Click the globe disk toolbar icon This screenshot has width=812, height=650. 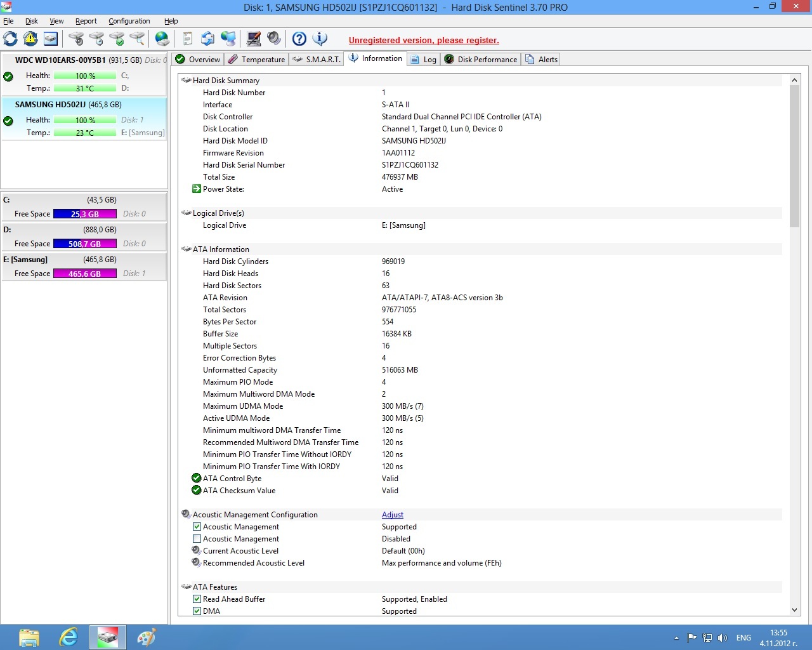[x=162, y=39]
